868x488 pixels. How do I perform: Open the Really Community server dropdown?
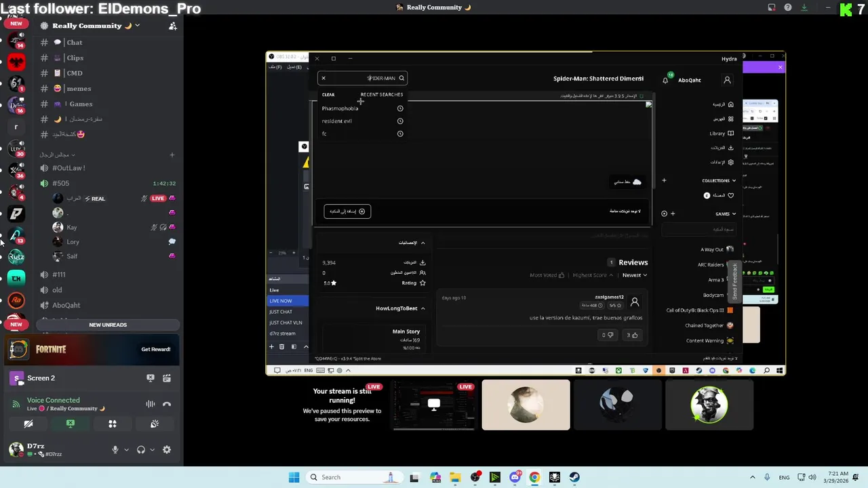96,26
